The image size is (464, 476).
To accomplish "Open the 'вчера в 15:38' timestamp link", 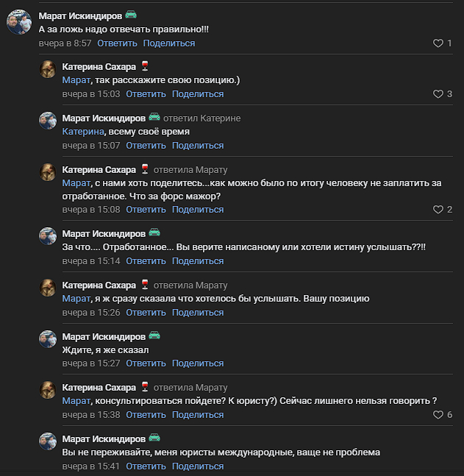I will tap(91, 415).
